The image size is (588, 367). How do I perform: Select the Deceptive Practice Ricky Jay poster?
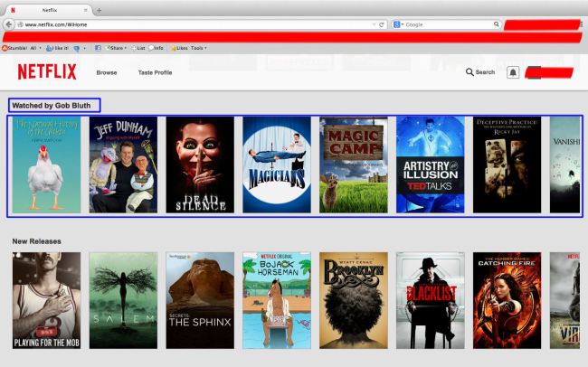point(507,165)
